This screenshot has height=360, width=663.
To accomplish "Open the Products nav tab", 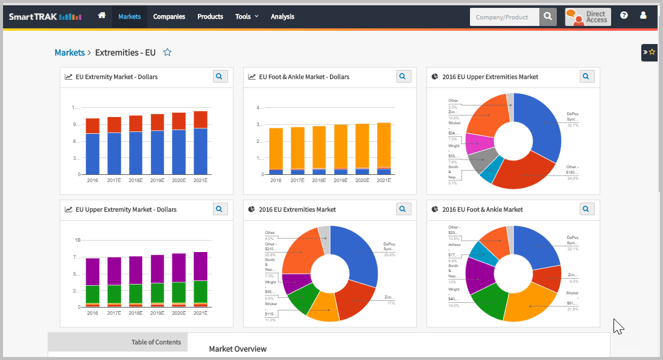I will (210, 17).
